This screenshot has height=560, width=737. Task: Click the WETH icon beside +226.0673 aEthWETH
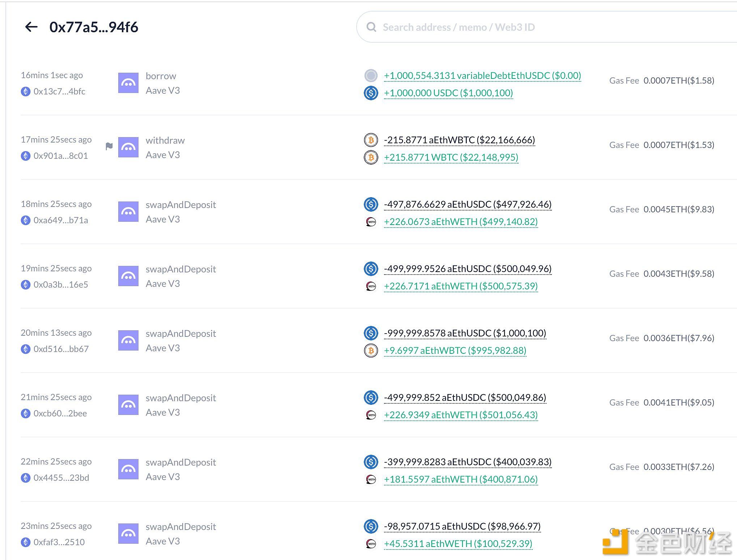pyautogui.click(x=371, y=222)
